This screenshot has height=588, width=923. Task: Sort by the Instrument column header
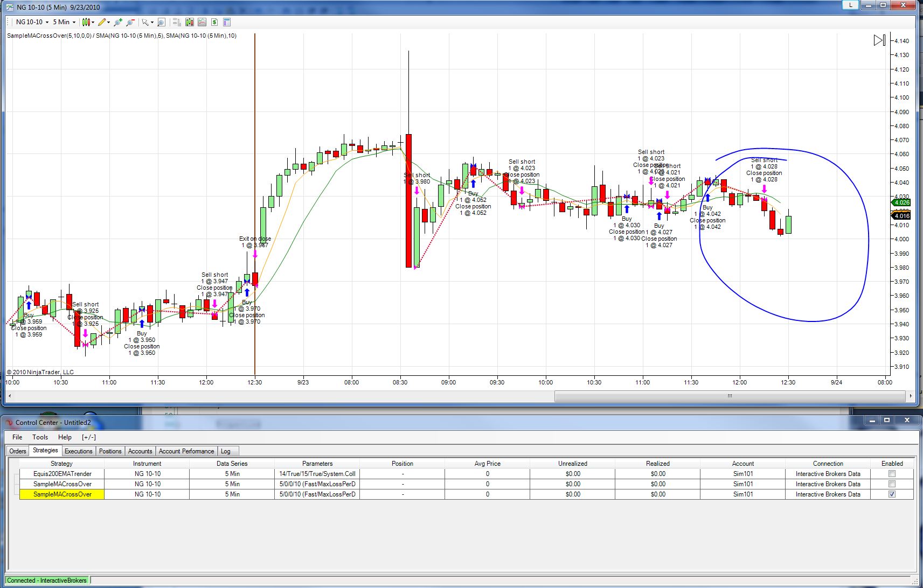pos(147,464)
